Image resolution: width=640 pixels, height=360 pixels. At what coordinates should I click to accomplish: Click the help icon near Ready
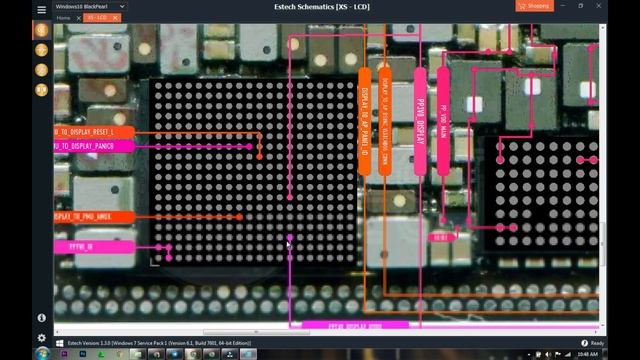pos(584,343)
